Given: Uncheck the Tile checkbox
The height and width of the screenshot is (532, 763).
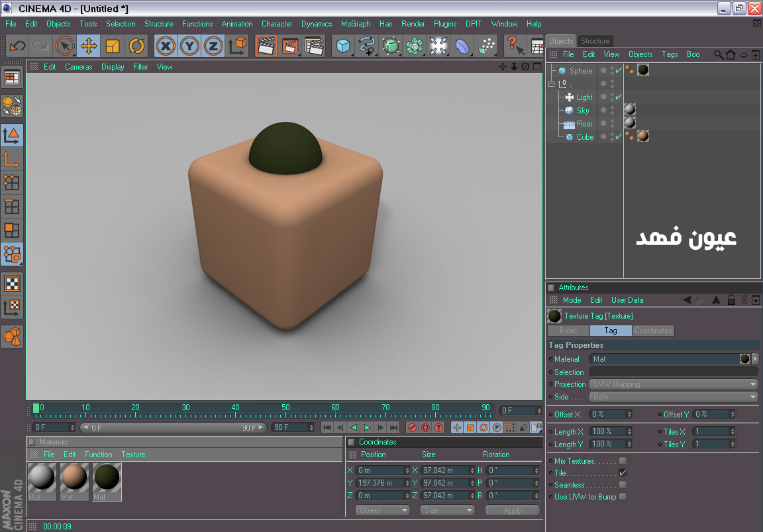Looking at the screenshot, I should point(623,472).
